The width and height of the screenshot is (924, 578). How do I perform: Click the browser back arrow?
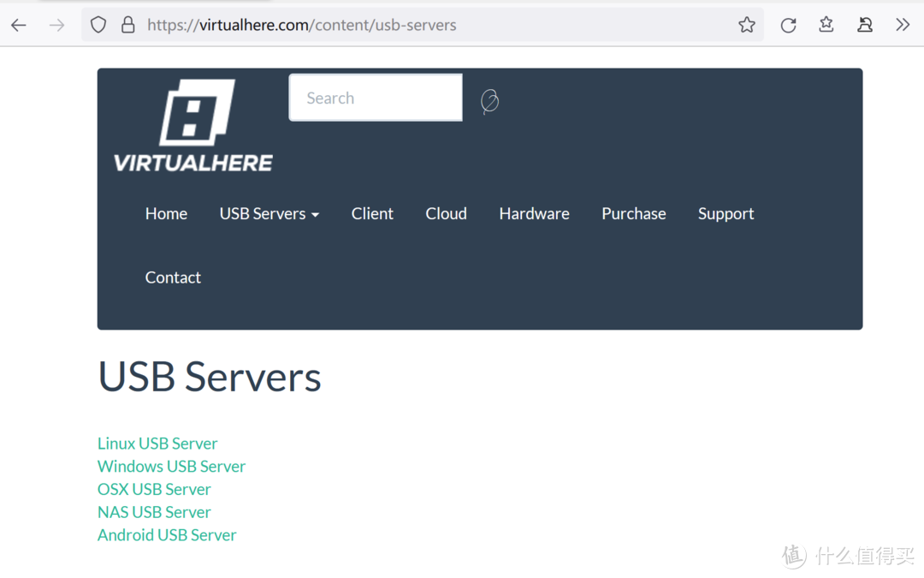[x=19, y=25]
